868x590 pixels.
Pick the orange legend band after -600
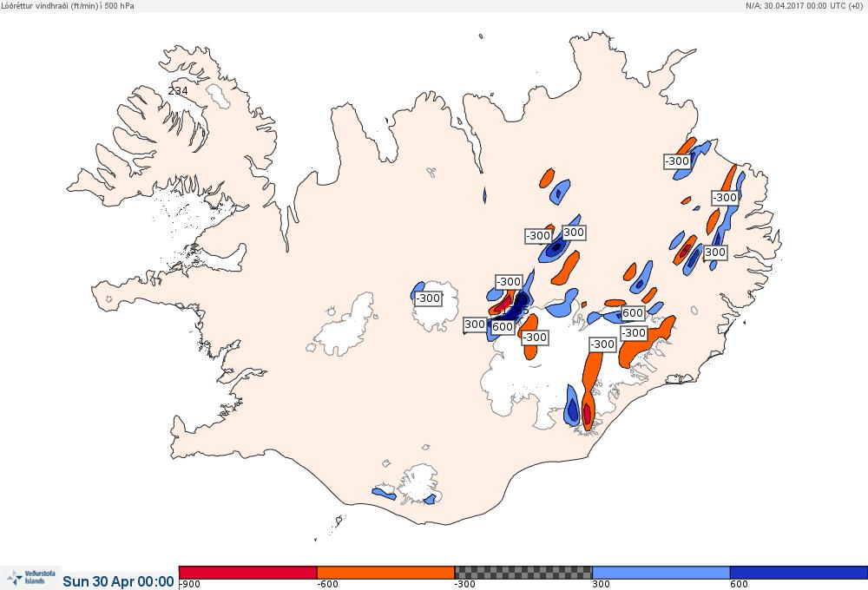[x=385, y=573]
